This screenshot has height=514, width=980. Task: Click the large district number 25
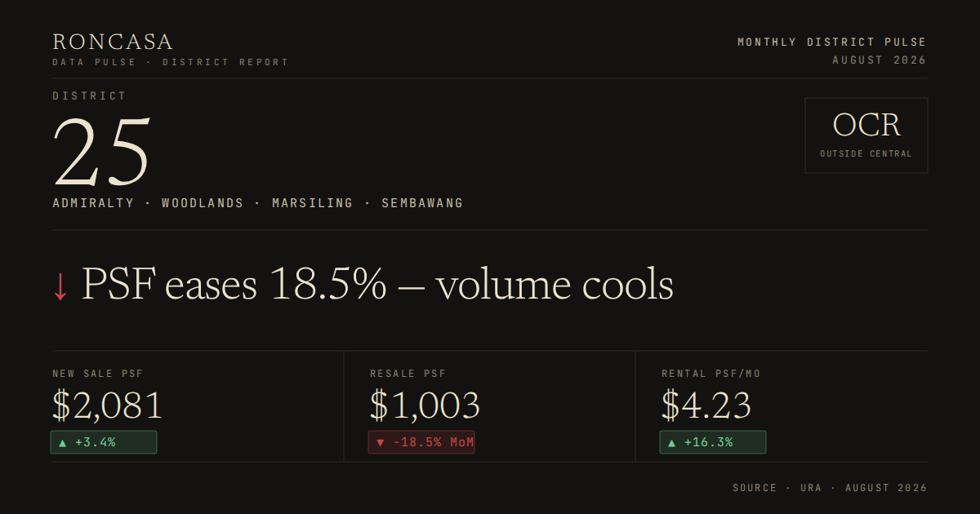(102, 152)
